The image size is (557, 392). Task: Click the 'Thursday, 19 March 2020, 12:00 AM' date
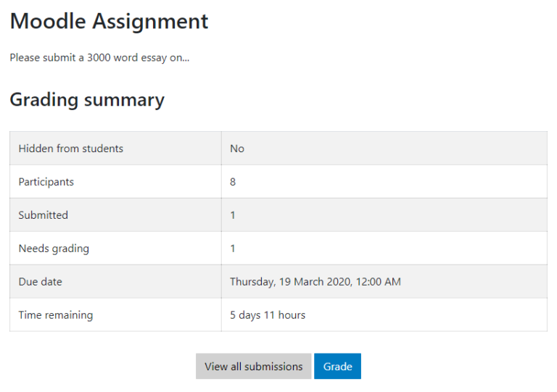pyautogui.click(x=315, y=282)
